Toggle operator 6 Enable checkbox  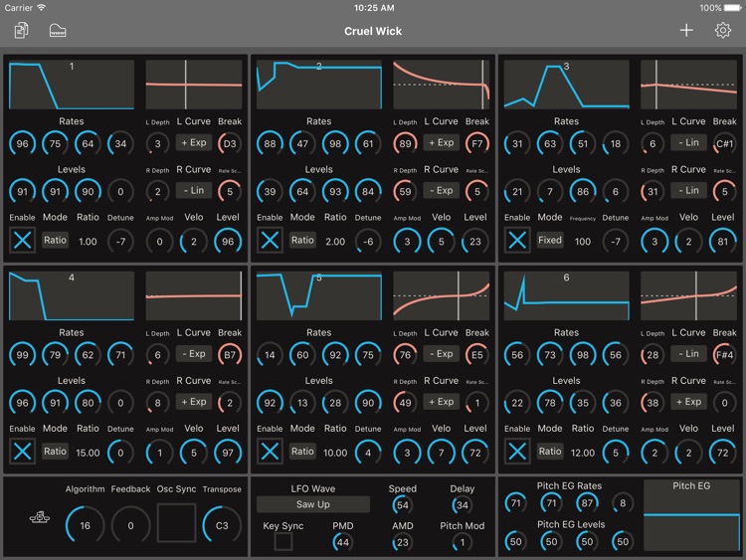click(517, 451)
